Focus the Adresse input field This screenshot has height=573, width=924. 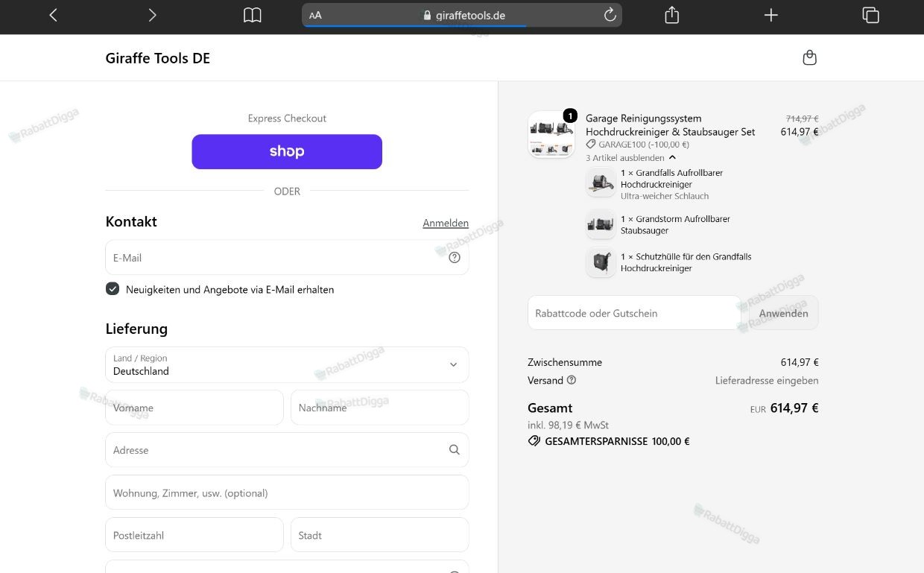287,450
